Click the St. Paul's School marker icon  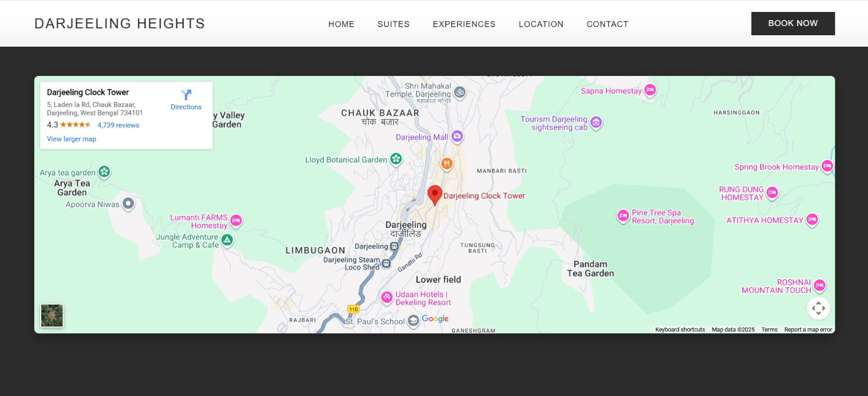tap(413, 321)
